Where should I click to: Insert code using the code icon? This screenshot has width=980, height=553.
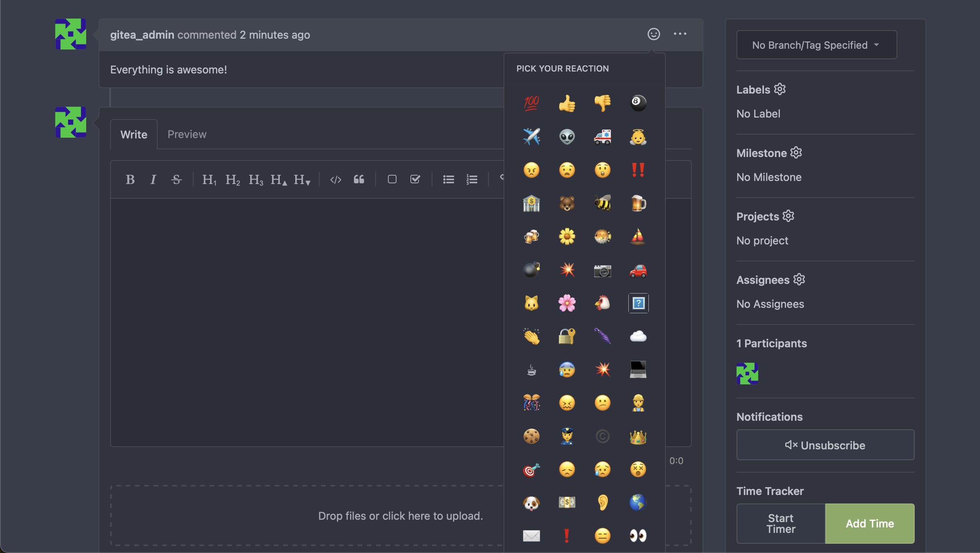click(335, 179)
